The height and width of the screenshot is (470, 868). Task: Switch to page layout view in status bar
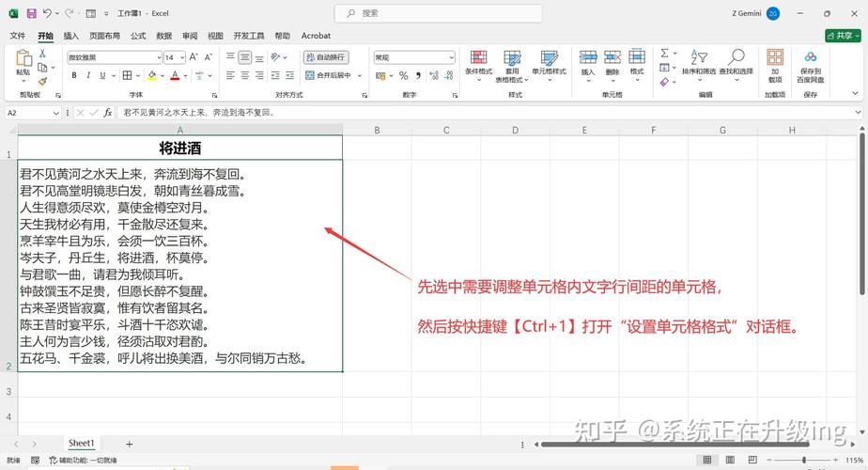click(730, 460)
